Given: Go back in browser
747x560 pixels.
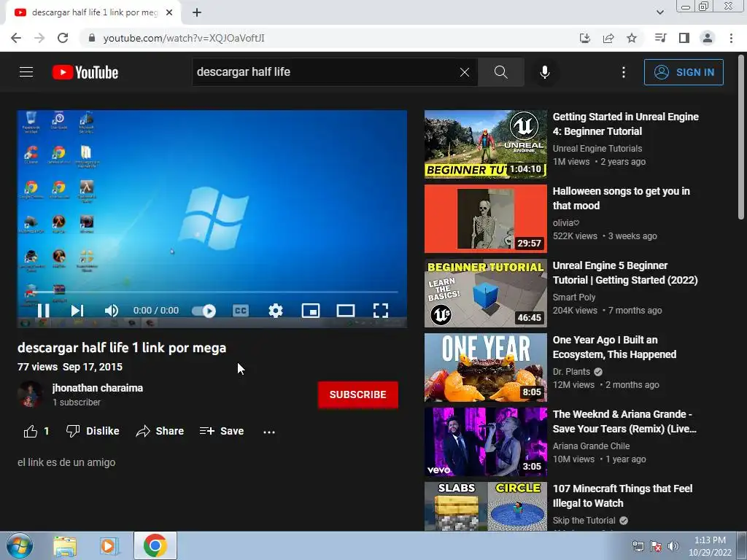Looking at the screenshot, I should 16,38.
